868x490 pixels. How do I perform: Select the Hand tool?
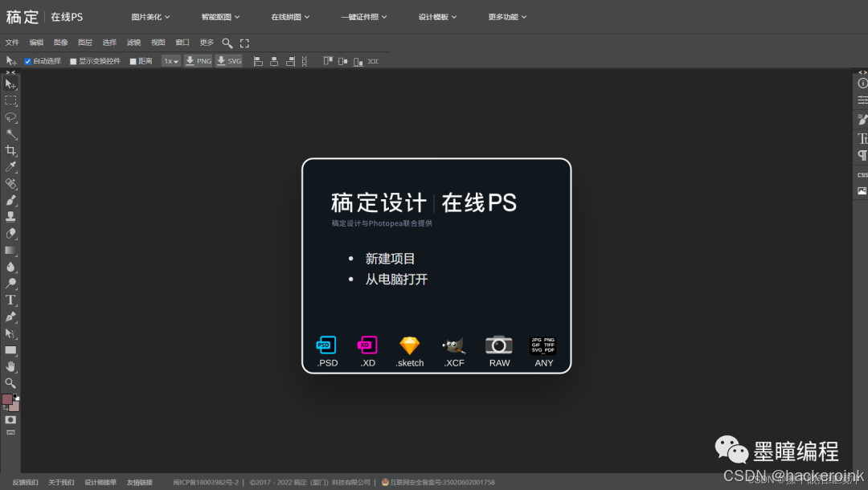(x=10, y=366)
